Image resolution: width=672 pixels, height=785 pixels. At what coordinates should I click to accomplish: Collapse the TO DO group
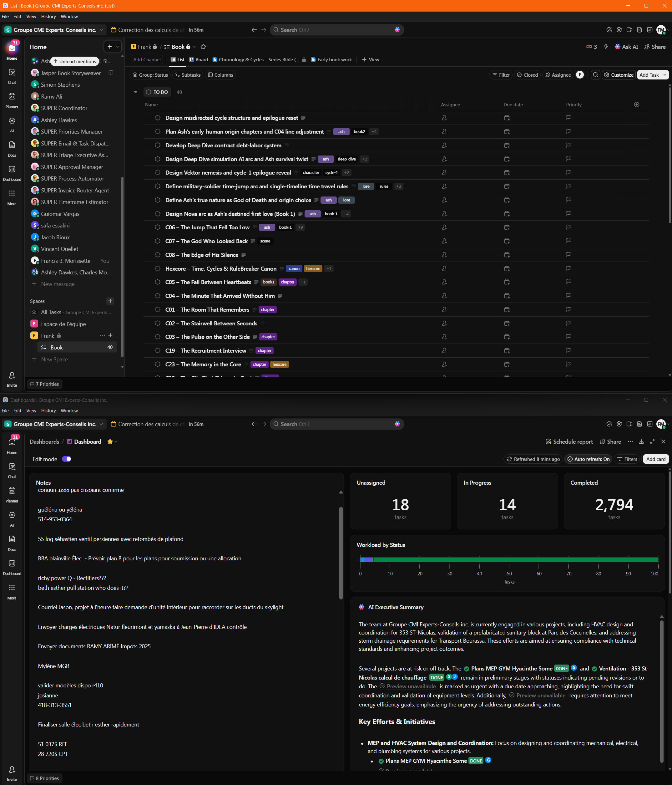(135, 92)
